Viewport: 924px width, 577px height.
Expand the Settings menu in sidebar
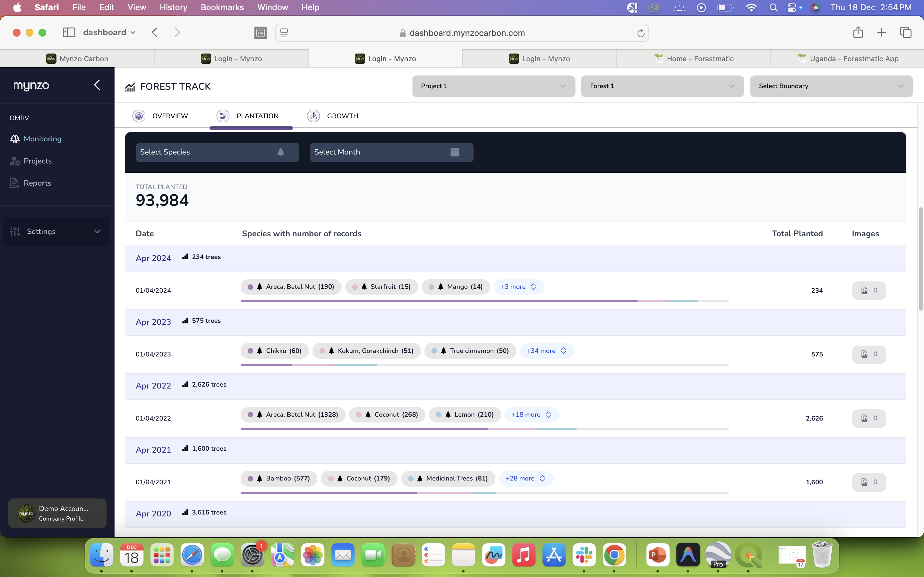coord(56,231)
